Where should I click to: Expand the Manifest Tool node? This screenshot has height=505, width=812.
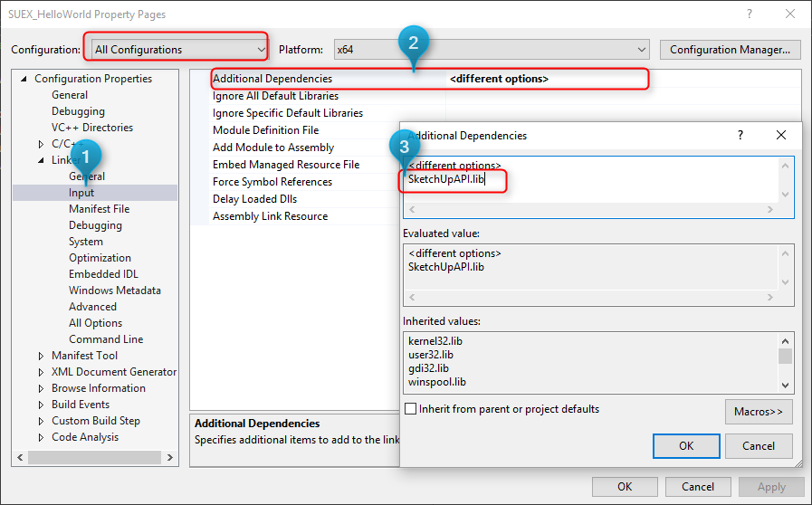tap(42, 356)
